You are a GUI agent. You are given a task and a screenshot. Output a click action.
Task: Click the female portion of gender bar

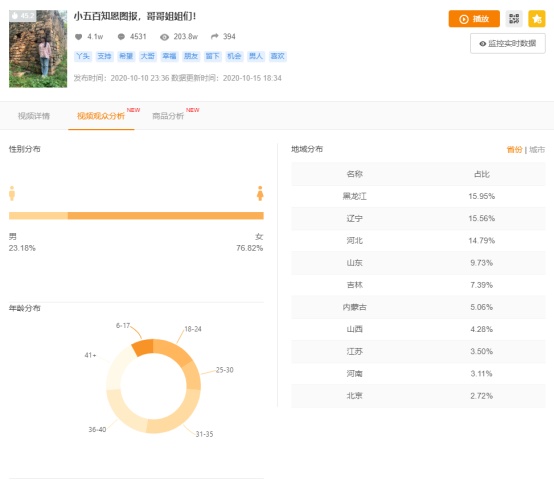(x=166, y=216)
